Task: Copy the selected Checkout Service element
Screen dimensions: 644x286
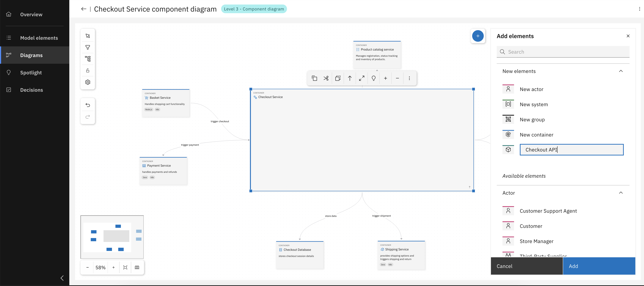Action: coord(314,78)
